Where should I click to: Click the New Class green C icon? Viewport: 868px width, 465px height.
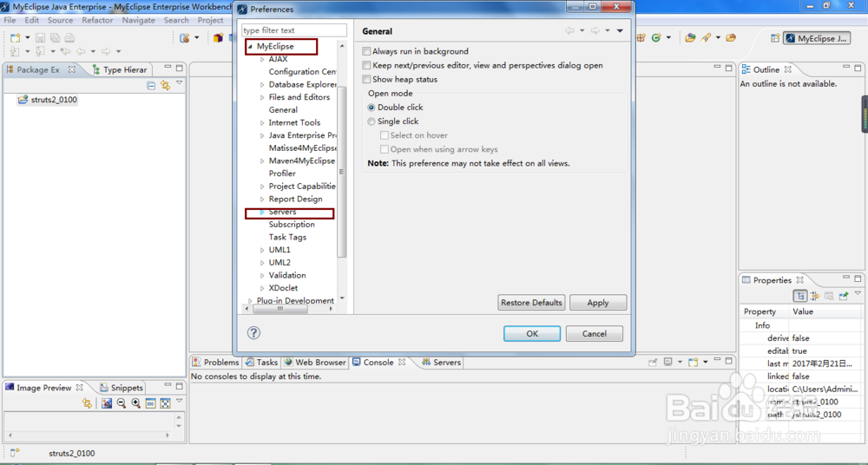(656, 37)
